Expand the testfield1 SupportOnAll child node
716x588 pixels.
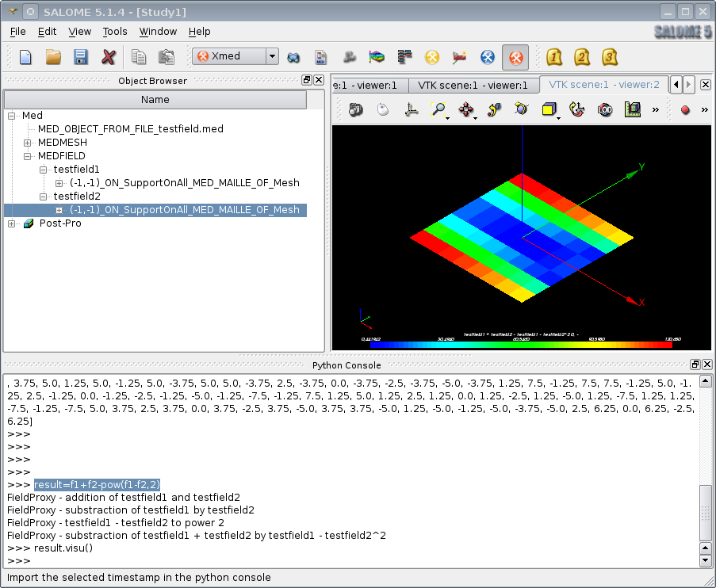pyautogui.click(x=59, y=183)
